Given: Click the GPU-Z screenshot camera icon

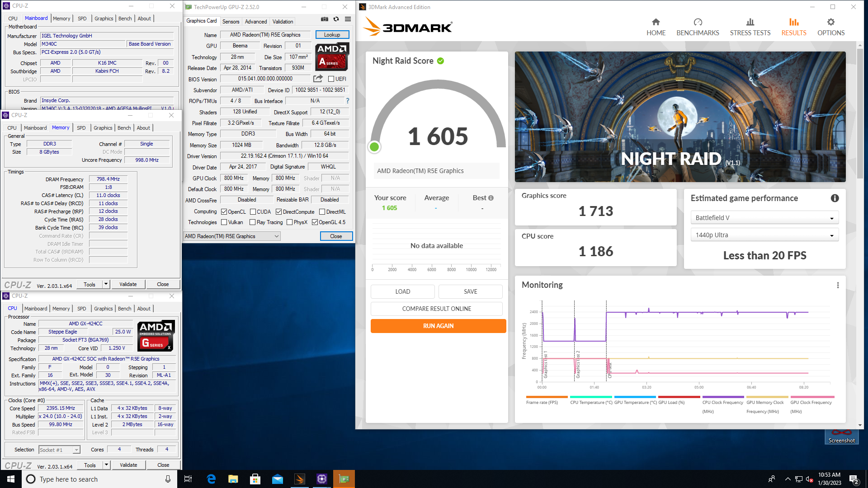Looking at the screenshot, I should 325,19.
